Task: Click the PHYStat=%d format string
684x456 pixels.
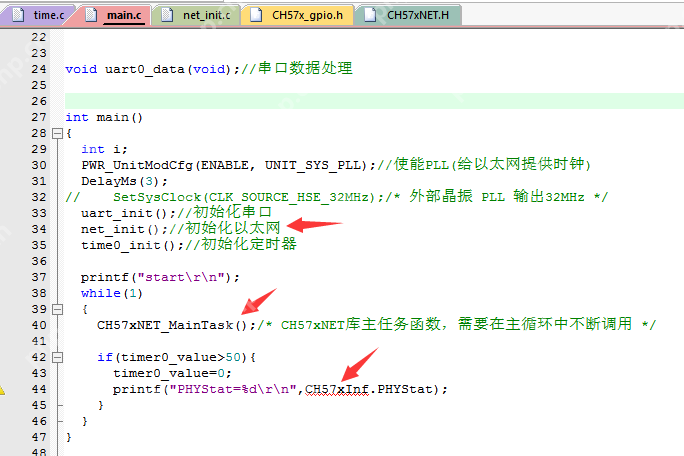Action: tap(233, 389)
